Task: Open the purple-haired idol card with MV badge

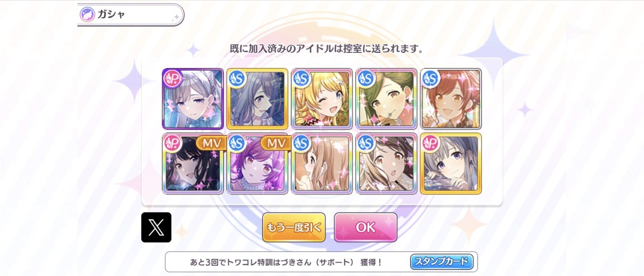Action: point(258,164)
